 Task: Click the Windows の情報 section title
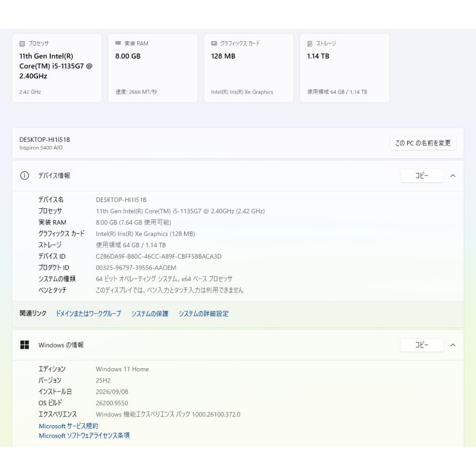coord(61,345)
